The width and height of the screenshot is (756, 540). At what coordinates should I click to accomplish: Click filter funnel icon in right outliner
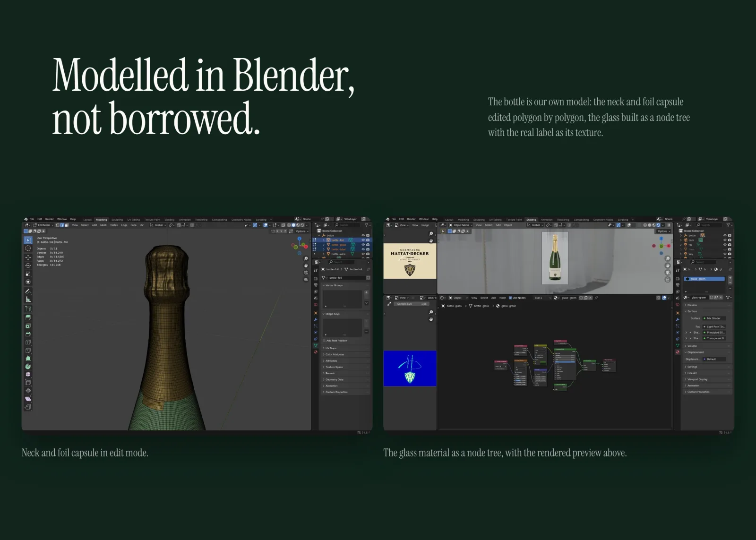728,225
